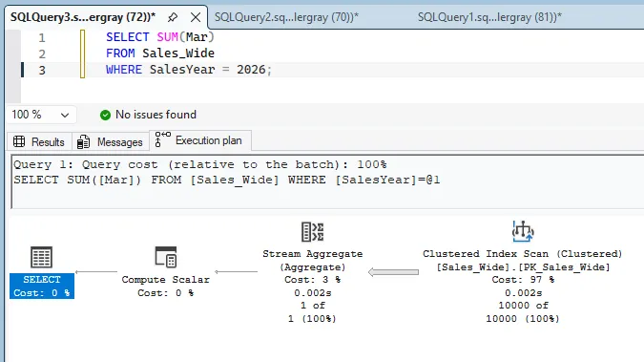Switch to the SQLQuery2 tab

(286, 17)
